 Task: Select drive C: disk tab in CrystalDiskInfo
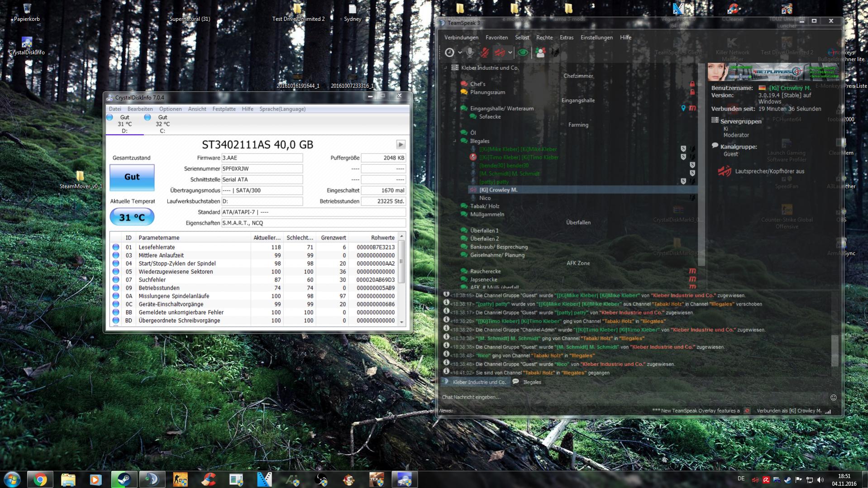[162, 124]
